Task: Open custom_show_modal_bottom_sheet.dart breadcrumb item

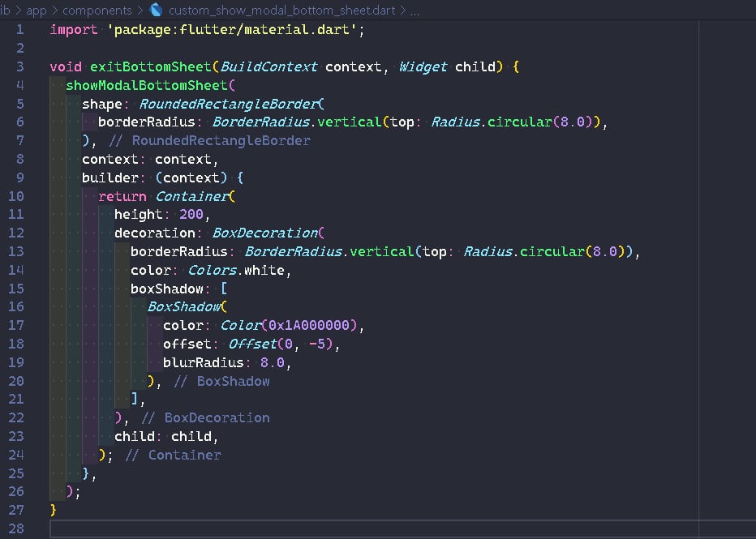Action: [x=281, y=10]
